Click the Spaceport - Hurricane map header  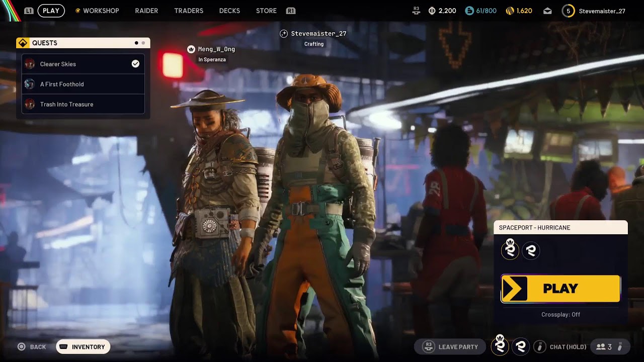pyautogui.click(x=560, y=228)
